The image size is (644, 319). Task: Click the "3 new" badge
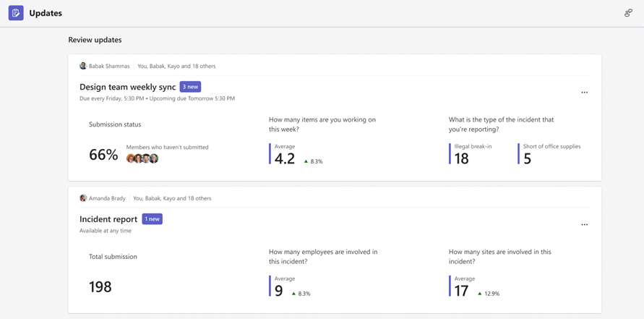[x=190, y=87]
